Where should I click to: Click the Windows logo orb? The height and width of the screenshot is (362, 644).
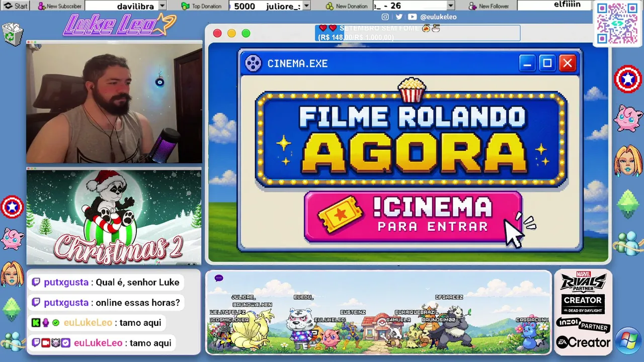pos(628,341)
